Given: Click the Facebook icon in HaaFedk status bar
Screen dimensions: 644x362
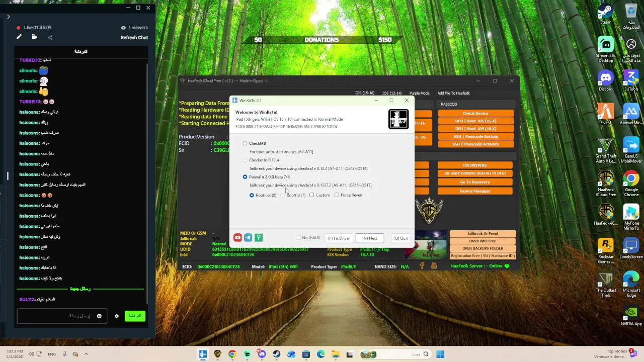Looking at the screenshot, I should coord(423,266).
